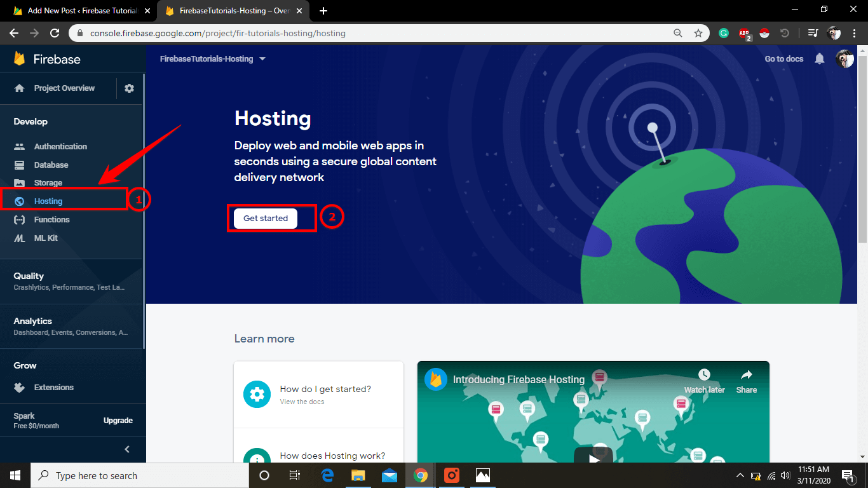The image size is (868, 488).
Task: Open the user account avatar in Firebase header
Action: coord(844,58)
